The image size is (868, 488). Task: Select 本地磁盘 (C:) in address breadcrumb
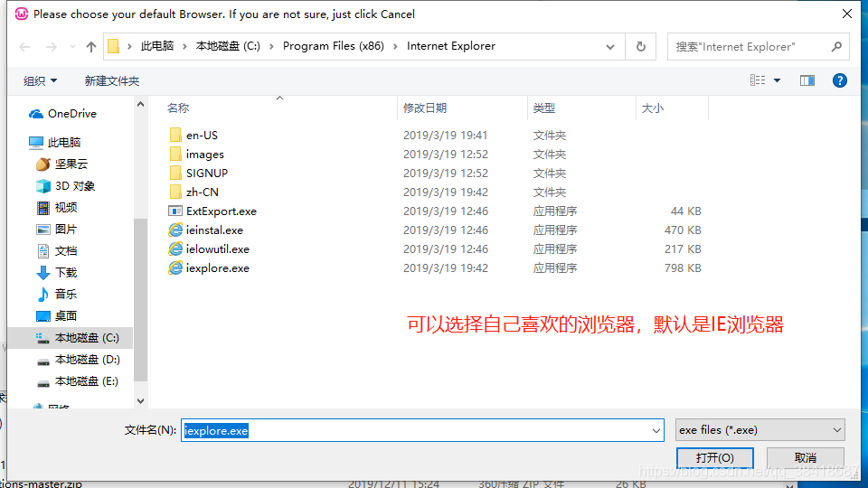coord(228,46)
